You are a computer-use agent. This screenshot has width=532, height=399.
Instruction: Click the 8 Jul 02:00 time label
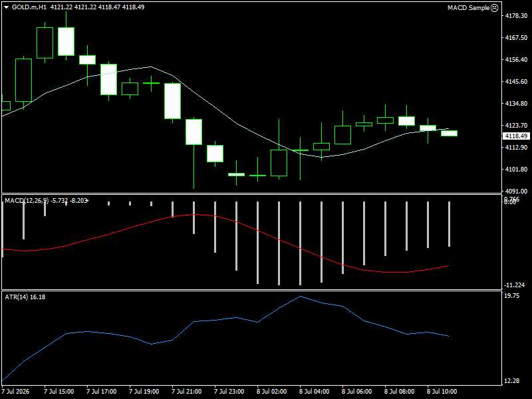[x=272, y=392]
